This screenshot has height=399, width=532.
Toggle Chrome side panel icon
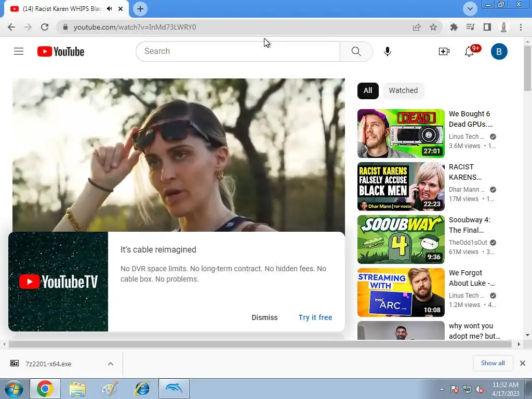pos(487,27)
